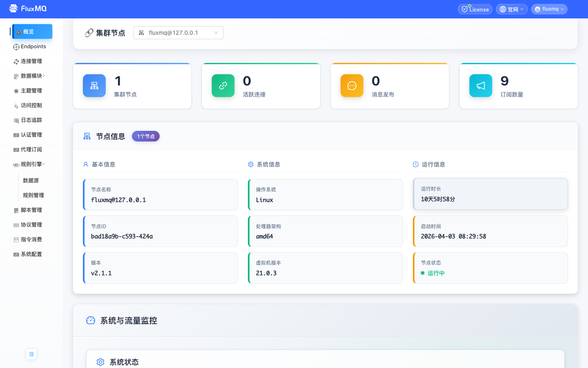Image resolution: width=588 pixels, height=368 pixels.
Task: Open the cluster node fluxmq@127.0.0.1 dropdown
Action: click(178, 33)
